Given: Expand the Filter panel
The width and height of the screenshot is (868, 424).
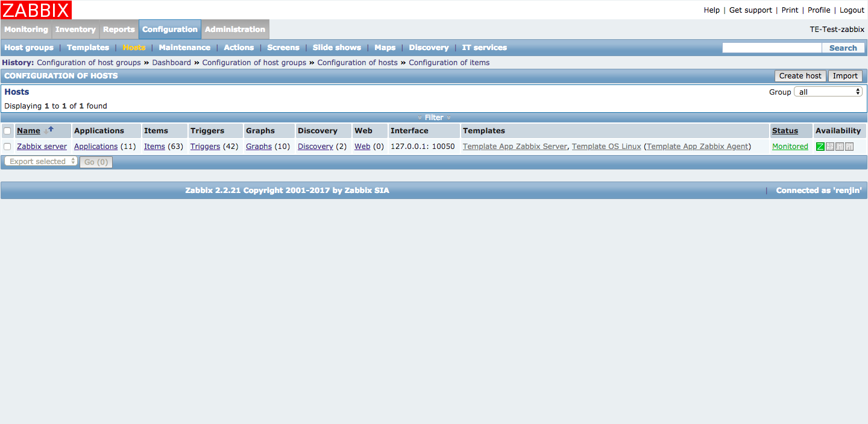Looking at the screenshot, I should click(434, 118).
